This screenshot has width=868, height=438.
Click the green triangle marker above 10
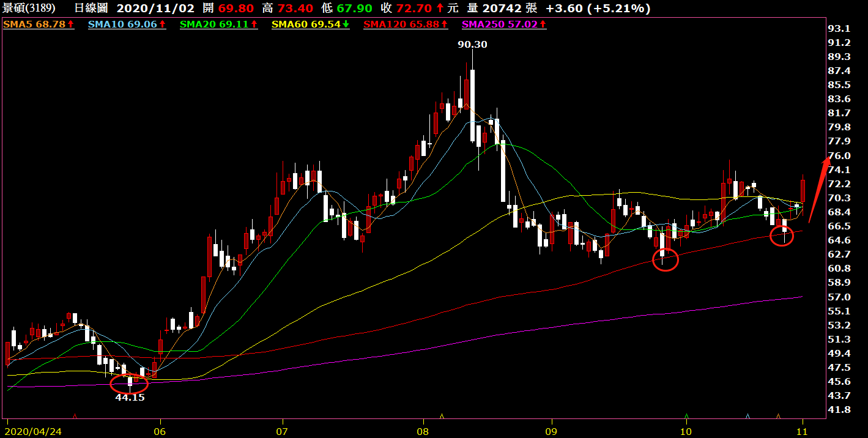pyautogui.click(x=686, y=416)
